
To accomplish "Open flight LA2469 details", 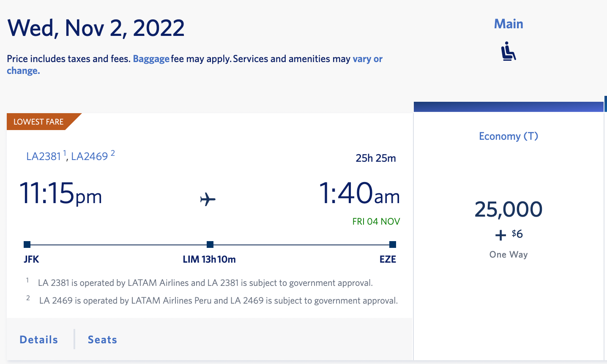I will tap(90, 156).
